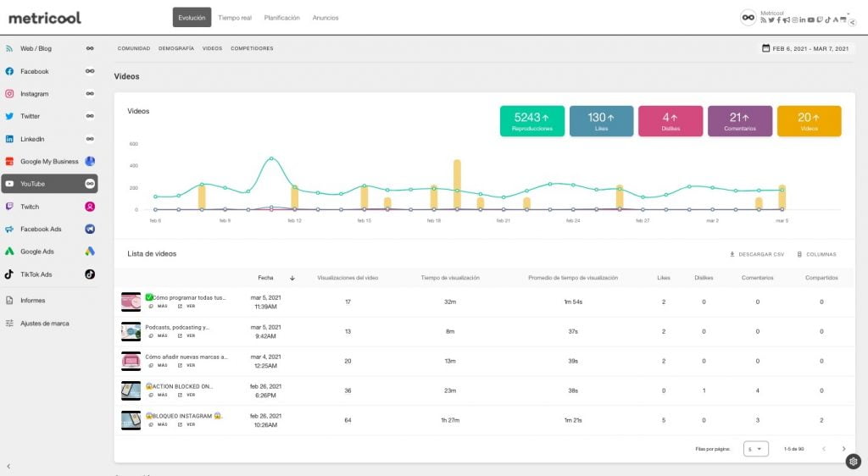Collapse the sidebar with the bottom chevron
The image size is (868, 476).
click(x=8, y=466)
